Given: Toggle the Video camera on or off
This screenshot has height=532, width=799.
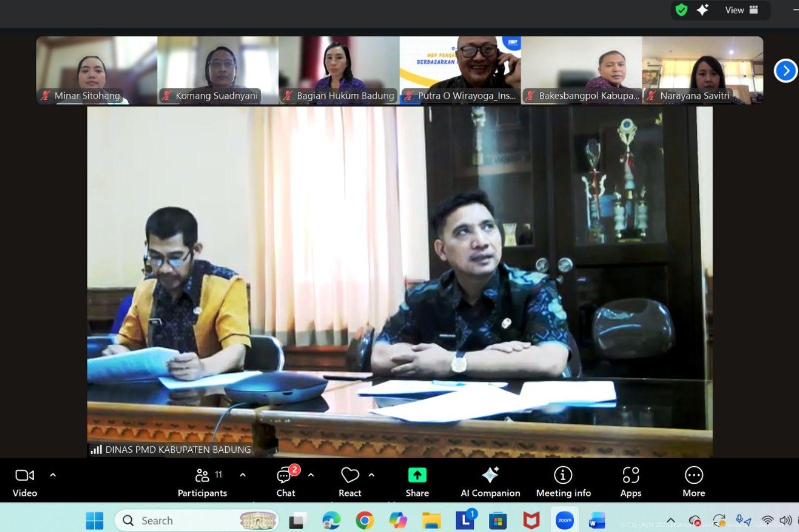Looking at the screenshot, I should (24, 482).
